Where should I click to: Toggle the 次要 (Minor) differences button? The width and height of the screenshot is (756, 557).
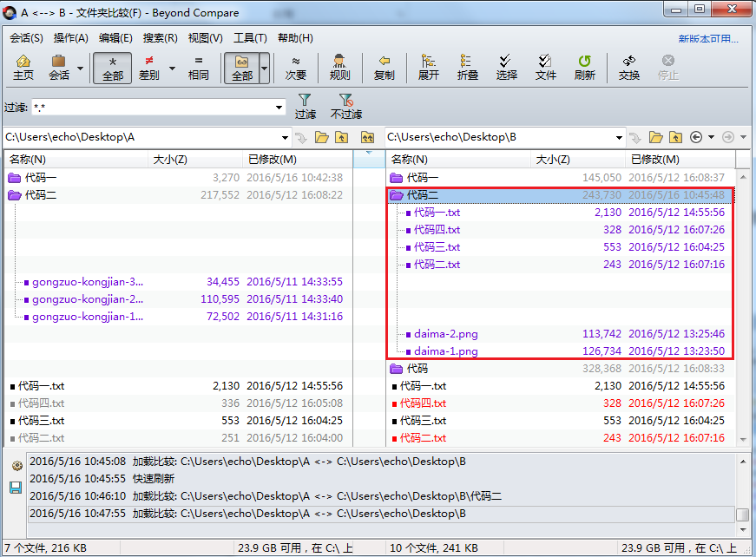click(296, 67)
